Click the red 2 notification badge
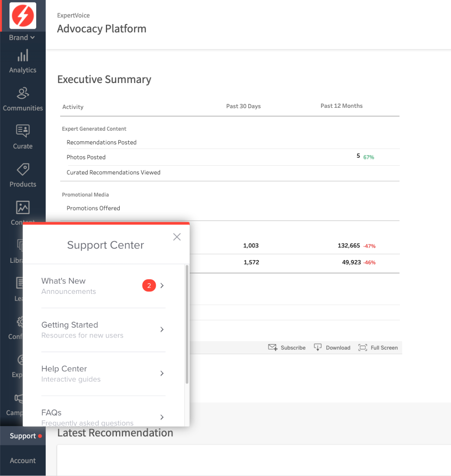 tap(149, 286)
